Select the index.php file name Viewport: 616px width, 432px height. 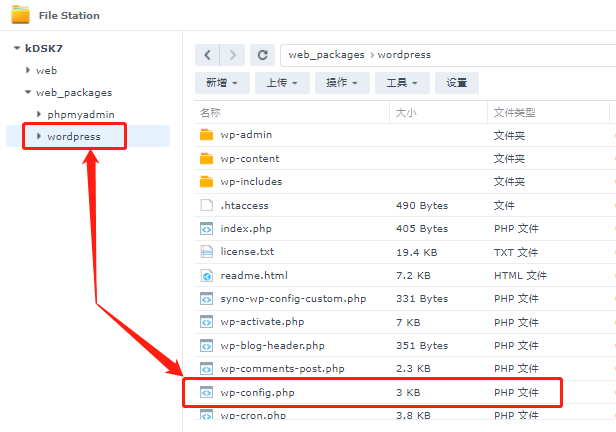[246, 229]
